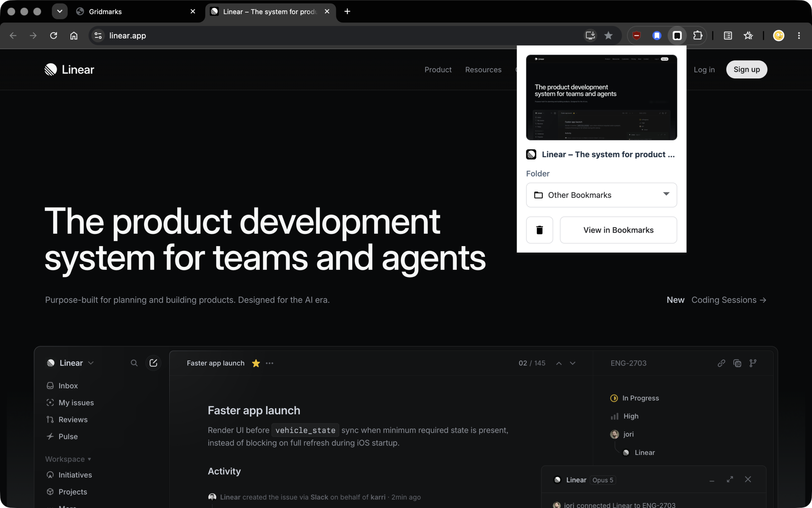Screen dimensions: 812x508
Task: Copy issue link icon beside ENG-2703
Action: tap(721, 363)
